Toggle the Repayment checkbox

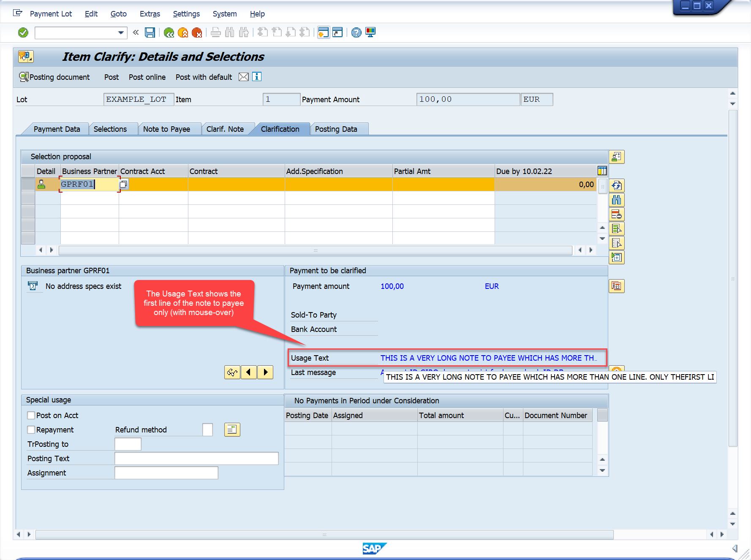tap(31, 430)
